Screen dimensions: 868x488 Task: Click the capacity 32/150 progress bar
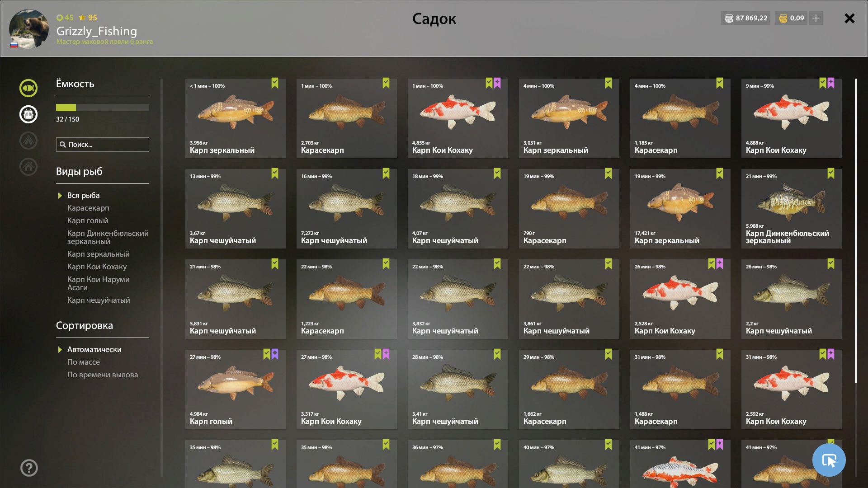(103, 108)
